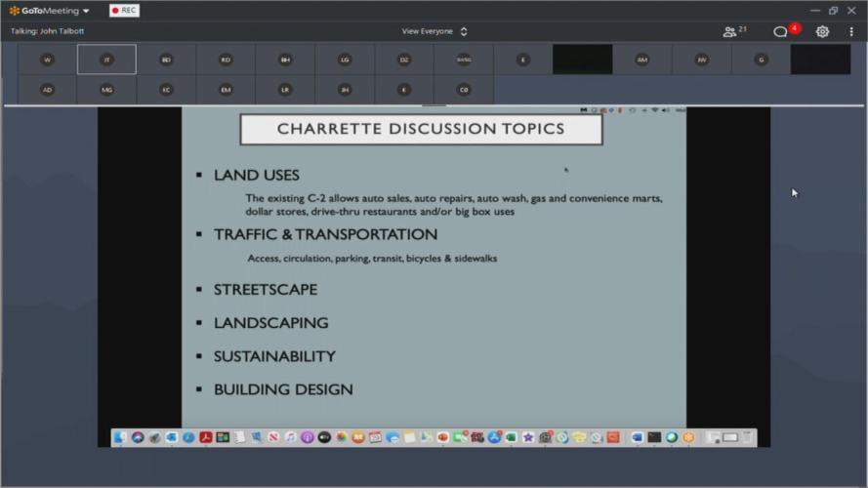Image resolution: width=868 pixels, height=488 pixels.
Task: Click the Adobe Acrobat icon in the dock
Action: (206, 437)
